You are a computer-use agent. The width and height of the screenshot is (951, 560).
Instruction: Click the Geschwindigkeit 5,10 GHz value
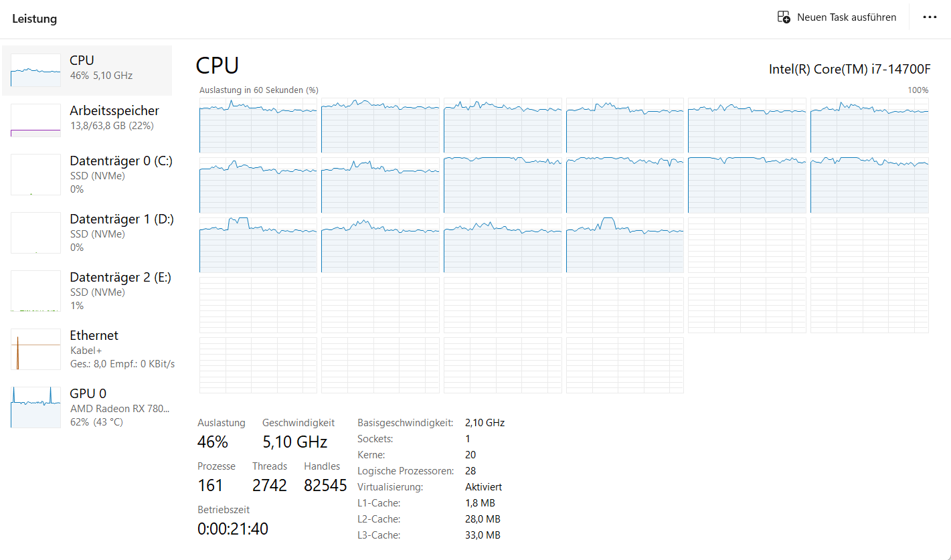(294, 442)
